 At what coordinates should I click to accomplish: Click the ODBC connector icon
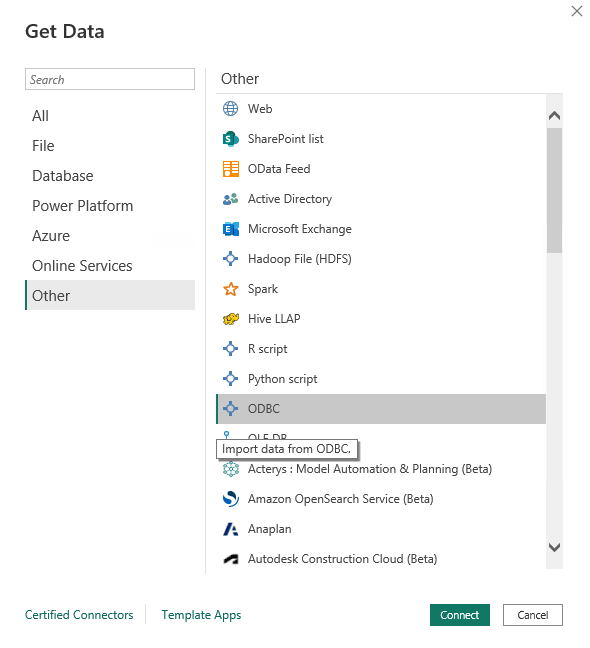(x=231, y=409)
